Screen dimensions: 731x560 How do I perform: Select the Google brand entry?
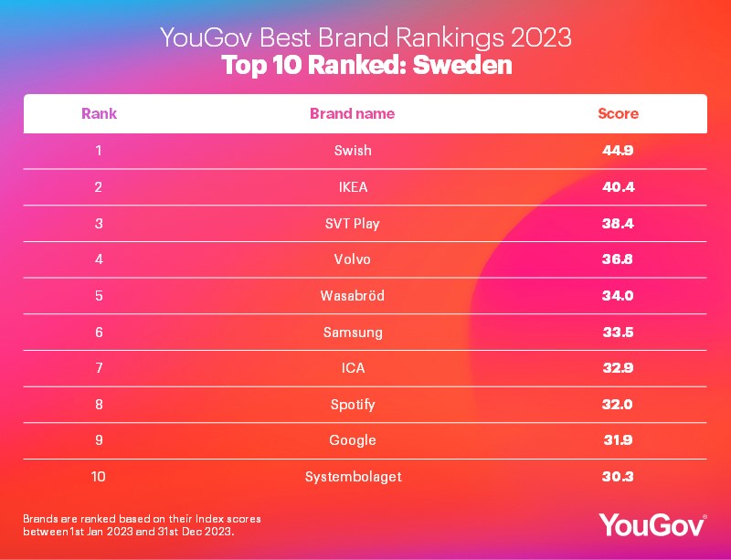353,440
